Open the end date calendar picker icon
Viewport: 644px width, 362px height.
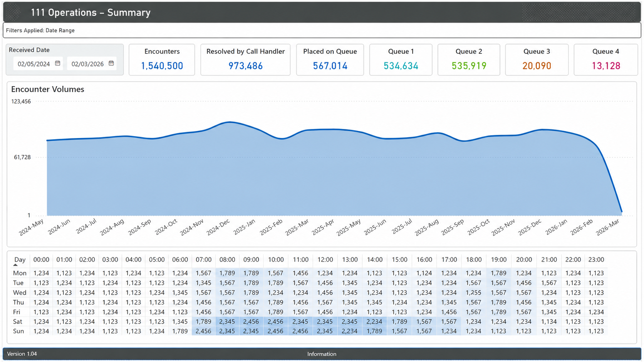point(111,63)
